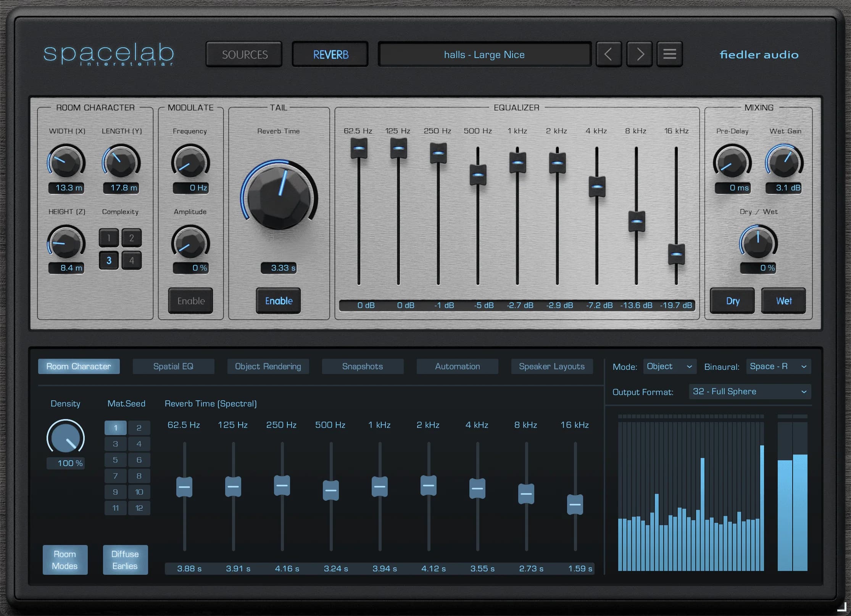Toggle the Wet output button
Screen dimensions: 851x616
click(x=783, y=301)
